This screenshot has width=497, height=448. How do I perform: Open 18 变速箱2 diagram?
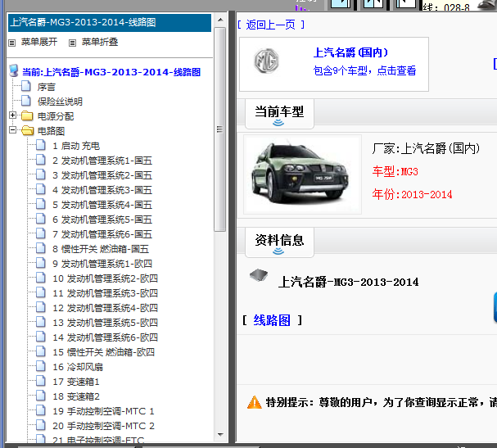[x=76, y=396]
